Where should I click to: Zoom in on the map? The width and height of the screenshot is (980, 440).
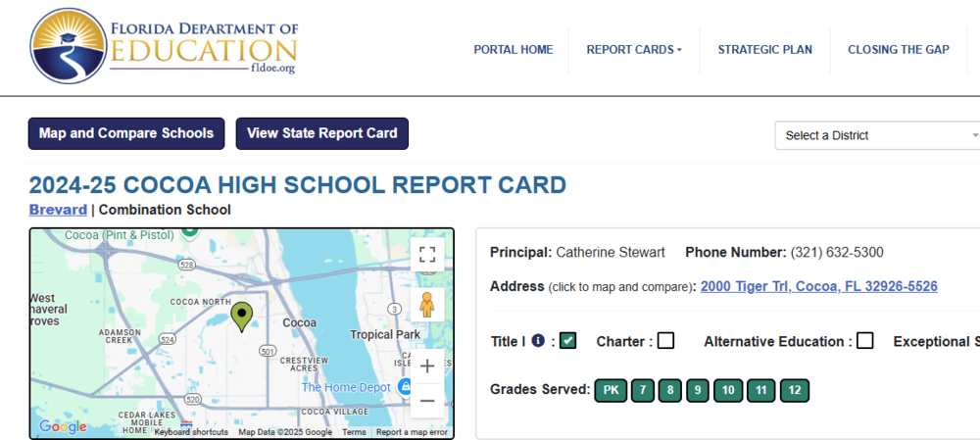click(427, 367)
